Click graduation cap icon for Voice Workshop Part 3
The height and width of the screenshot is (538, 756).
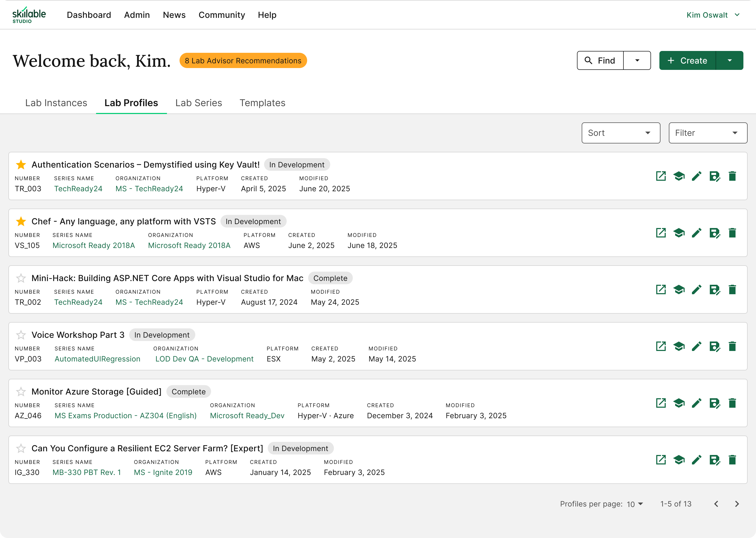(x=679, y=346)
